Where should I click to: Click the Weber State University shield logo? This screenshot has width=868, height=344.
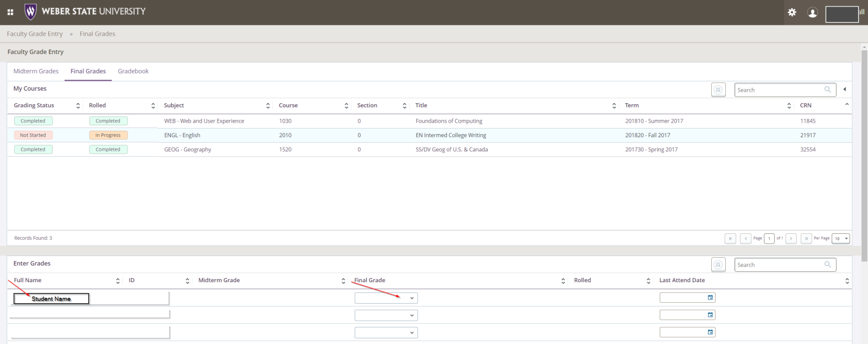(30, 11)
